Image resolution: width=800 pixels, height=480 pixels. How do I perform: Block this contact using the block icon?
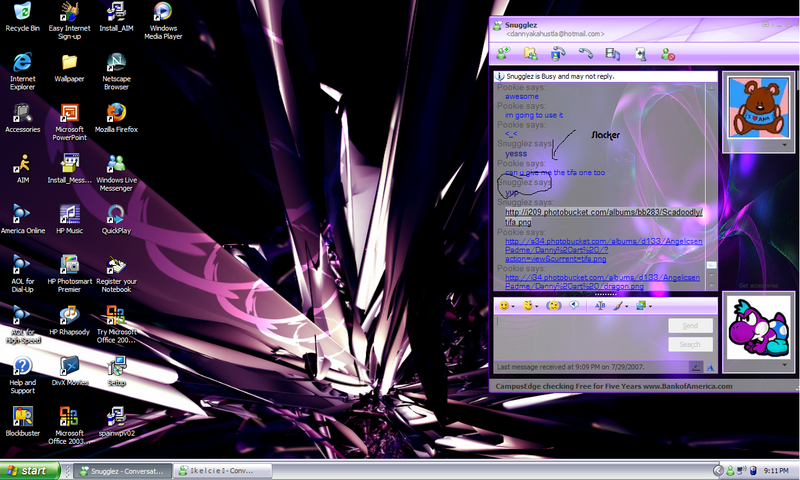[667, 54]
